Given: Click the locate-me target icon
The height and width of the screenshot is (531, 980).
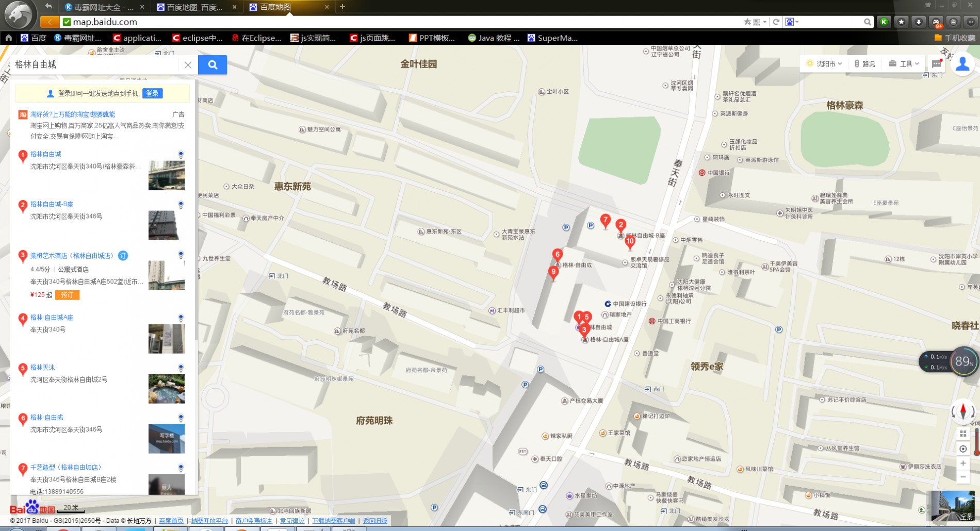Looking at the screenshot, I should (963, 449).
